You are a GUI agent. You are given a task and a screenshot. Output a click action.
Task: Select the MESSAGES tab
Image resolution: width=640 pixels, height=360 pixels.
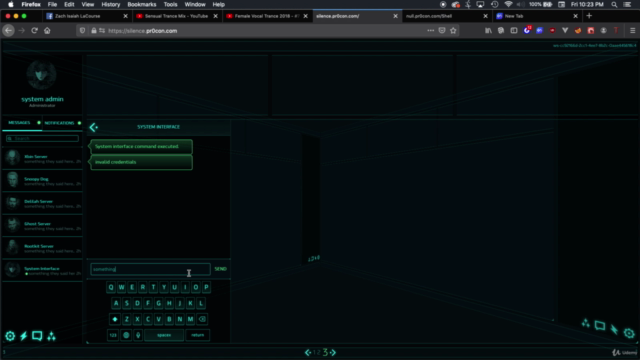19,122
